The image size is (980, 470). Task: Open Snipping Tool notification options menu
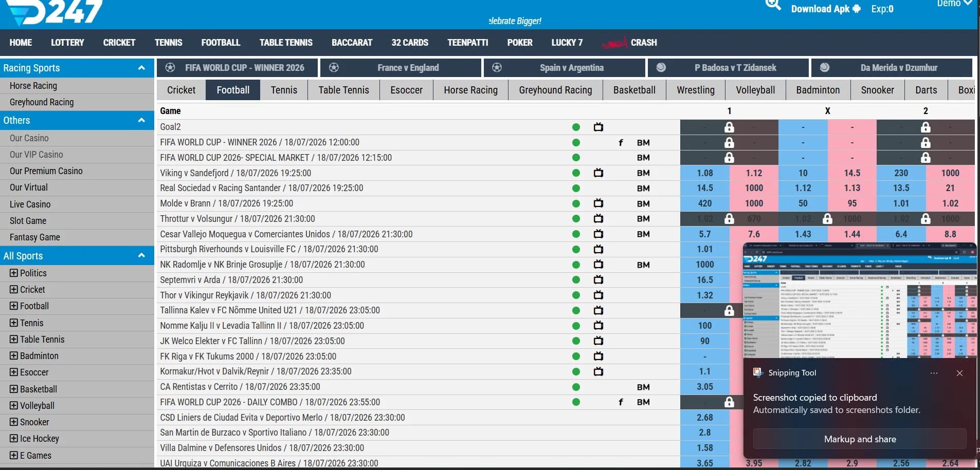[934, 373]
